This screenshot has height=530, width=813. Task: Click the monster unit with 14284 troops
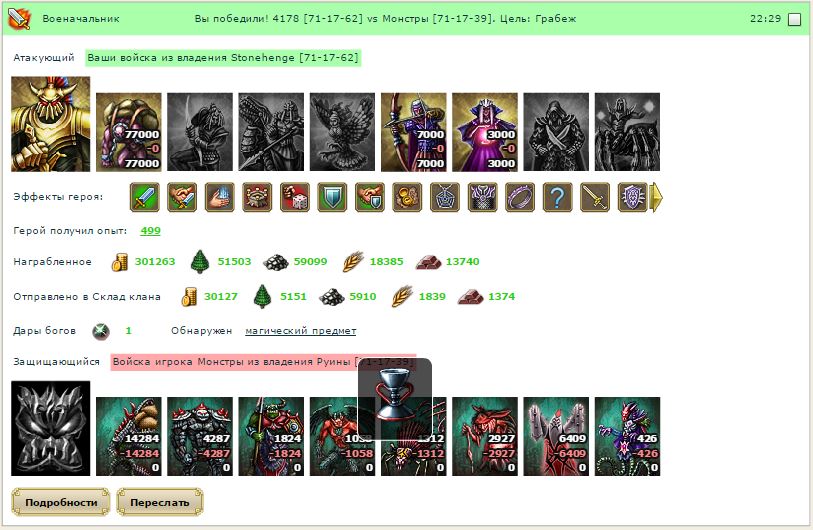129,436
